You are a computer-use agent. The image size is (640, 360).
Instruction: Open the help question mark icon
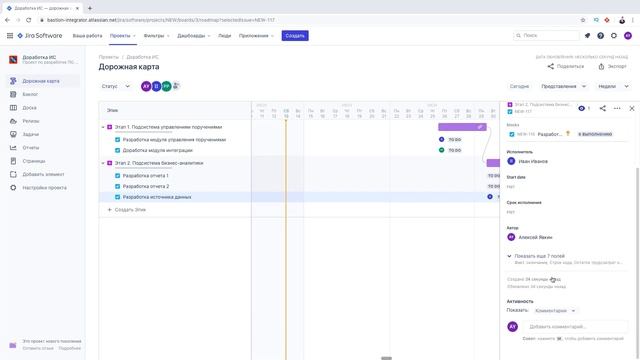[600, 36]
